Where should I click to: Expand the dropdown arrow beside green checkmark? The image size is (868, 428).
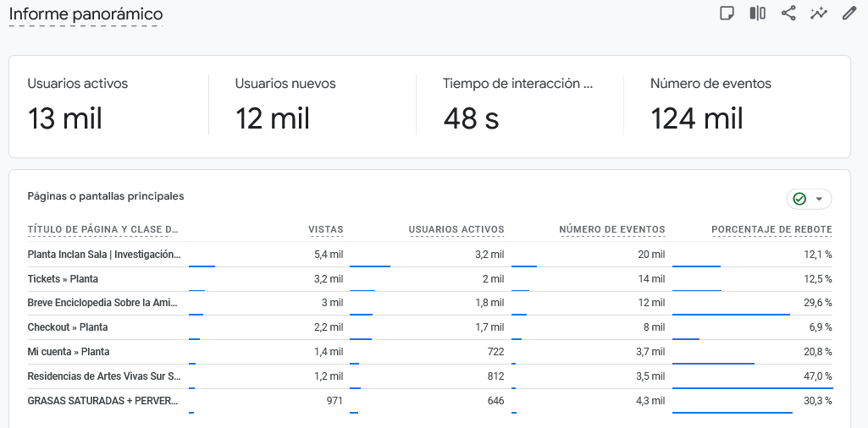(819, 199)
